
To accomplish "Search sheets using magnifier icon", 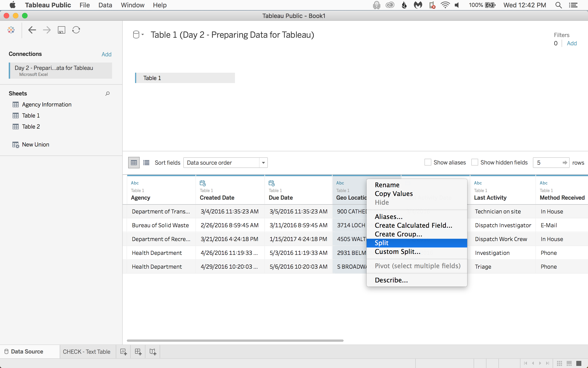I will point(107,93).
